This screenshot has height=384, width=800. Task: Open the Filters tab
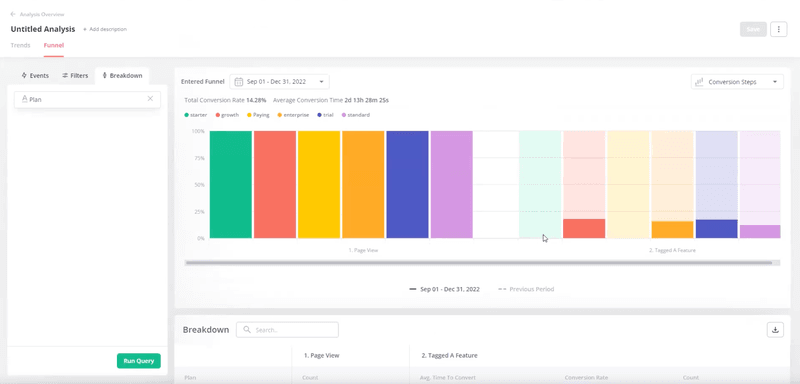(75, 75)
